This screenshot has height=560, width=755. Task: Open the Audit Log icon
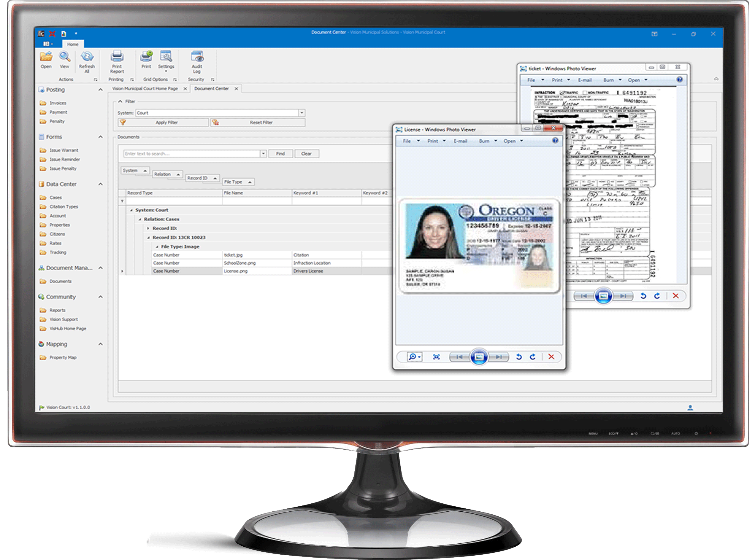pyautogui.click(x=197, y=56)
